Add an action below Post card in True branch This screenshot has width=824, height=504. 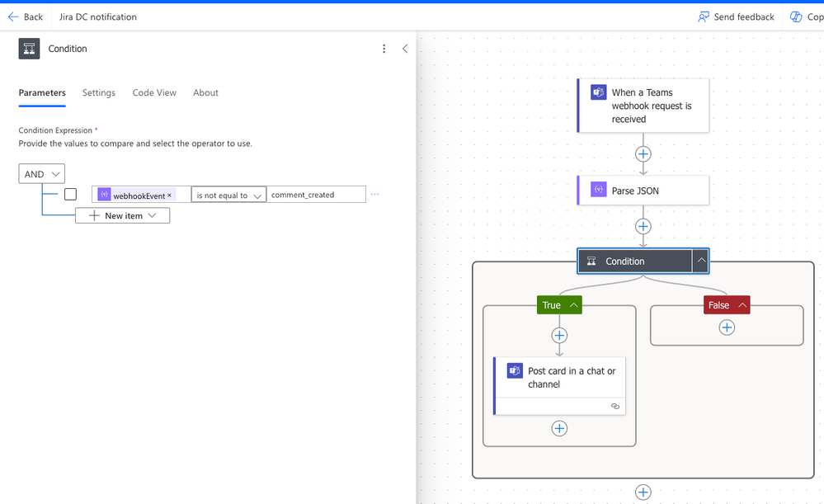pos(559,428)
